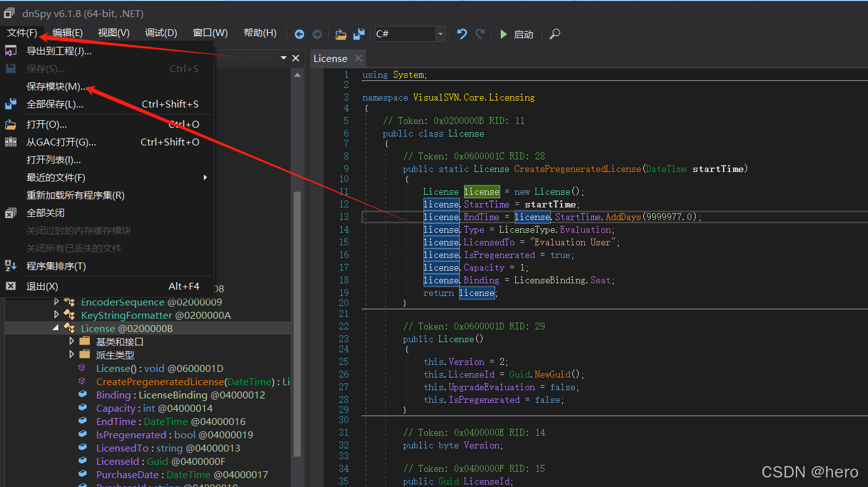
Task: Expand the 最近的文件(F) submenu
Action: 108,178
